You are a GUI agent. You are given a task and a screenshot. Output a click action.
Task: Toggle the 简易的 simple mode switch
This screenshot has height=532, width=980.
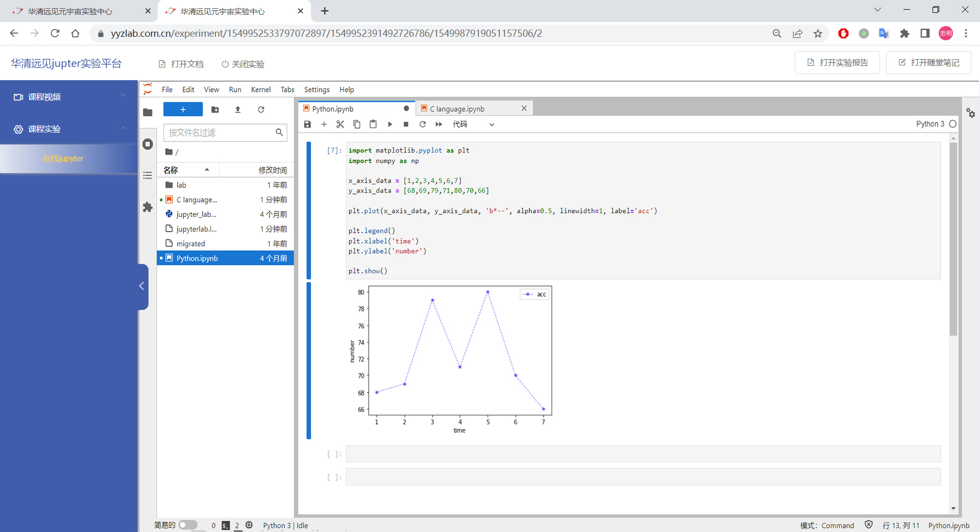tap(188, 525)
